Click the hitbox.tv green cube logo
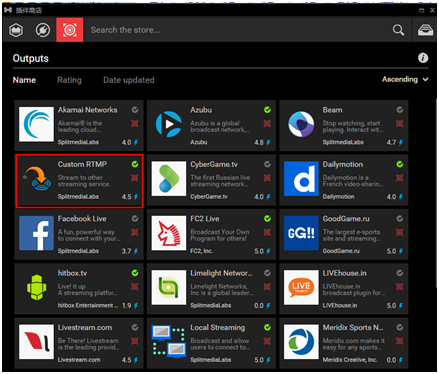This screenshot has width=439, height=374. 36,287
